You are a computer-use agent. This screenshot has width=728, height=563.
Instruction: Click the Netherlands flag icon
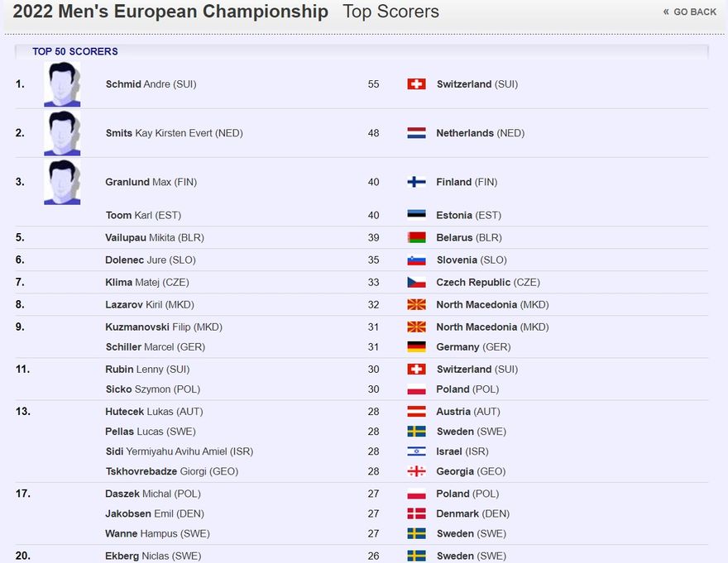(416, 133)
